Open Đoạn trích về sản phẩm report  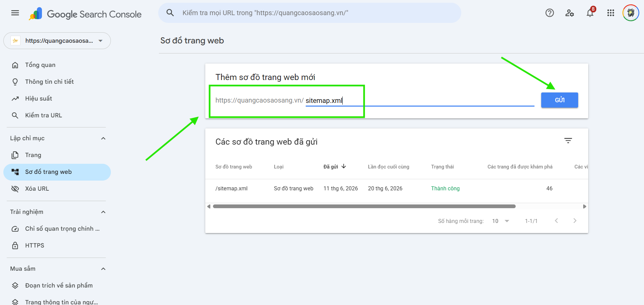[x=57, y=285]
